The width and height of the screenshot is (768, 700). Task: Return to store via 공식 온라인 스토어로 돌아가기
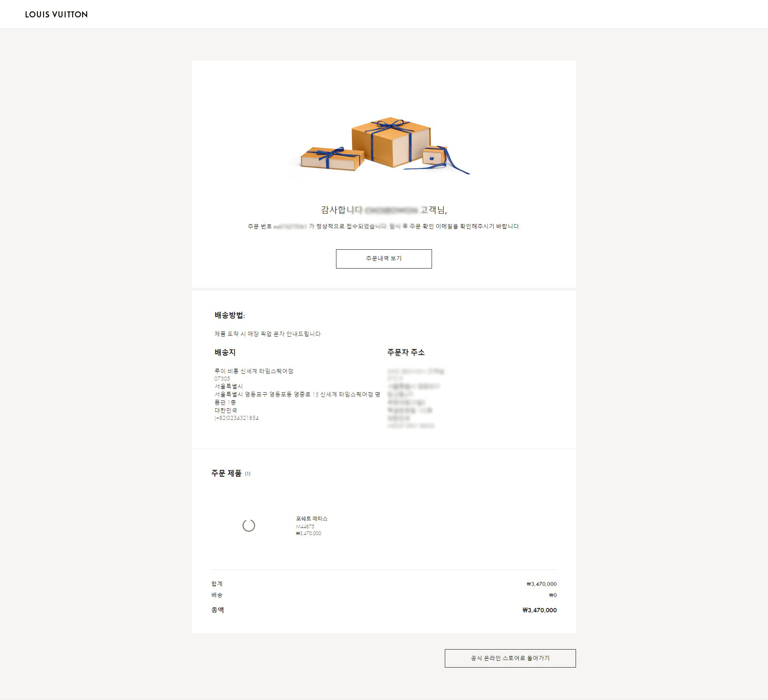pyautogui.click(x=510, y=658)
